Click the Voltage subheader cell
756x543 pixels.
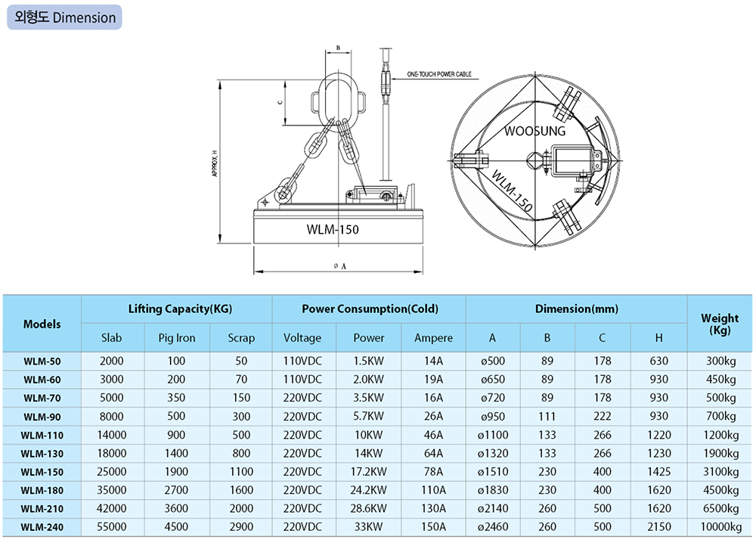pos(302,338)
